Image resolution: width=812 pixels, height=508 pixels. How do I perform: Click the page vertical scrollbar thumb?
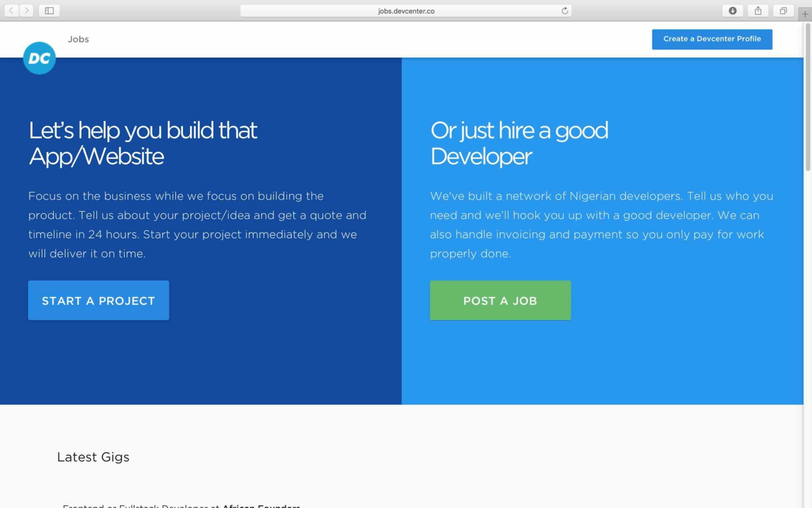pos(808,97)
